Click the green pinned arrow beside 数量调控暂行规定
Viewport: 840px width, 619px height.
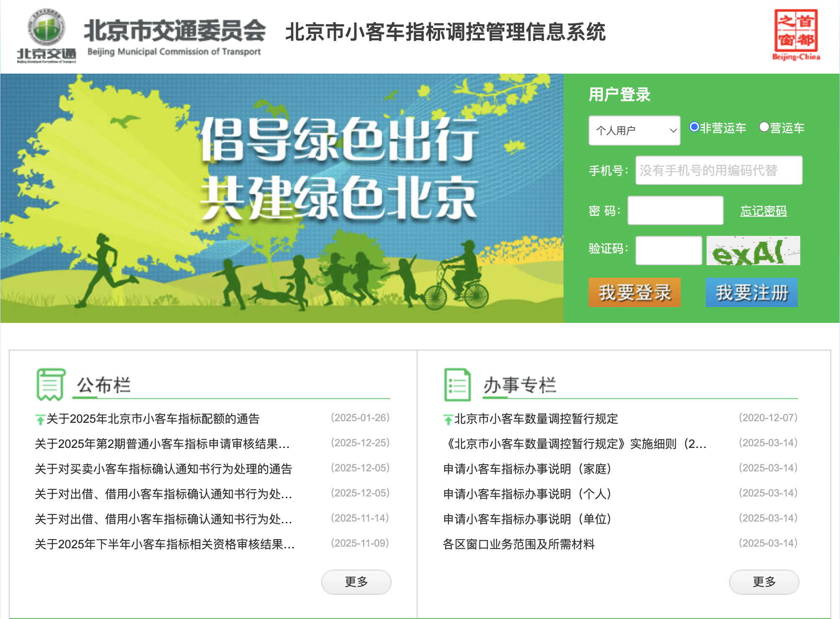(448, 419)
